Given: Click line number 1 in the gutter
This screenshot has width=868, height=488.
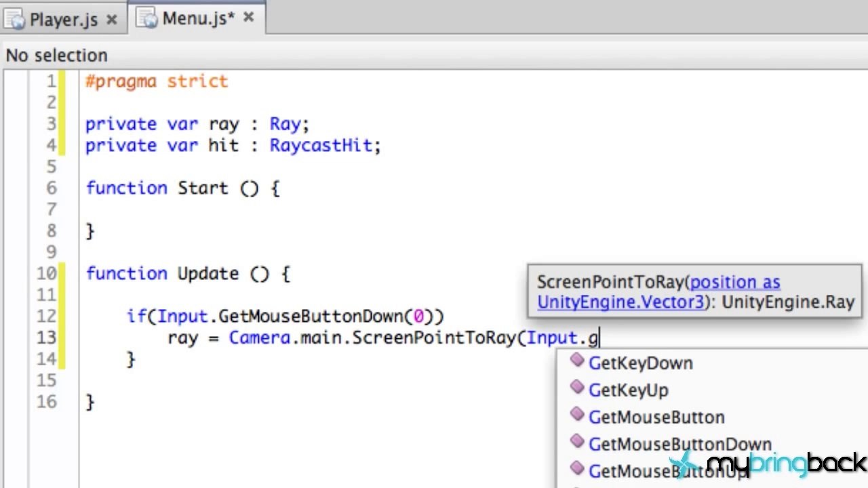Looking at the screenshot, I should (x=52, y=81).
